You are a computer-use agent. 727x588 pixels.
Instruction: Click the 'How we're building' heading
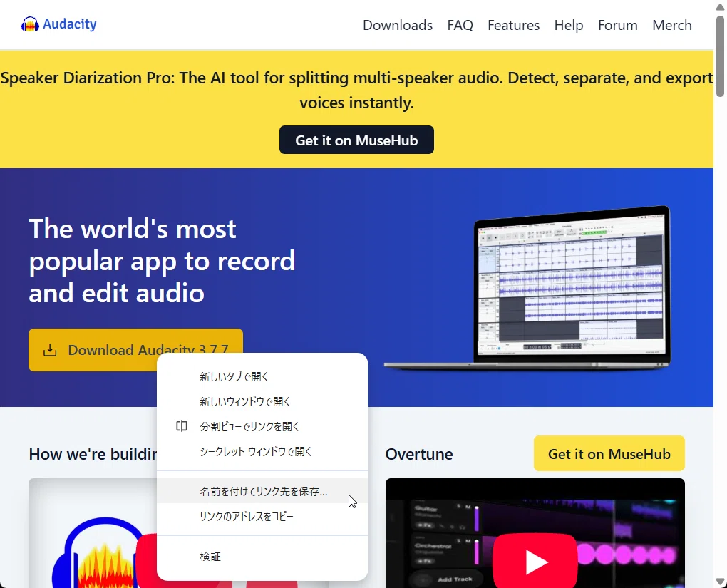point(93,454)
